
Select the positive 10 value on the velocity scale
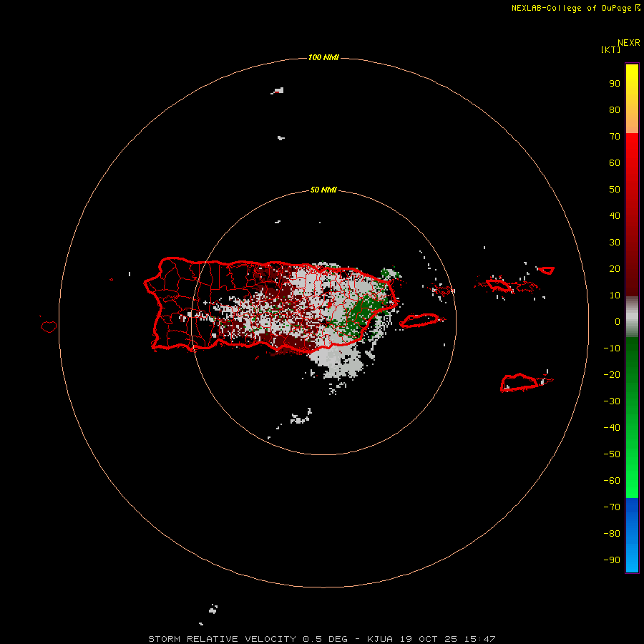click(615, 296)
